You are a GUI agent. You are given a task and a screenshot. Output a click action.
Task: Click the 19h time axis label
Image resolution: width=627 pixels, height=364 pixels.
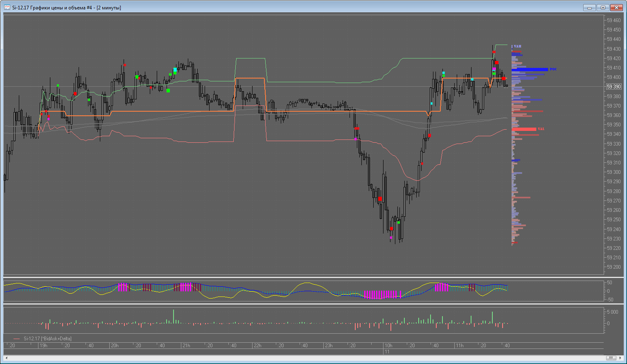coord(43,346)
